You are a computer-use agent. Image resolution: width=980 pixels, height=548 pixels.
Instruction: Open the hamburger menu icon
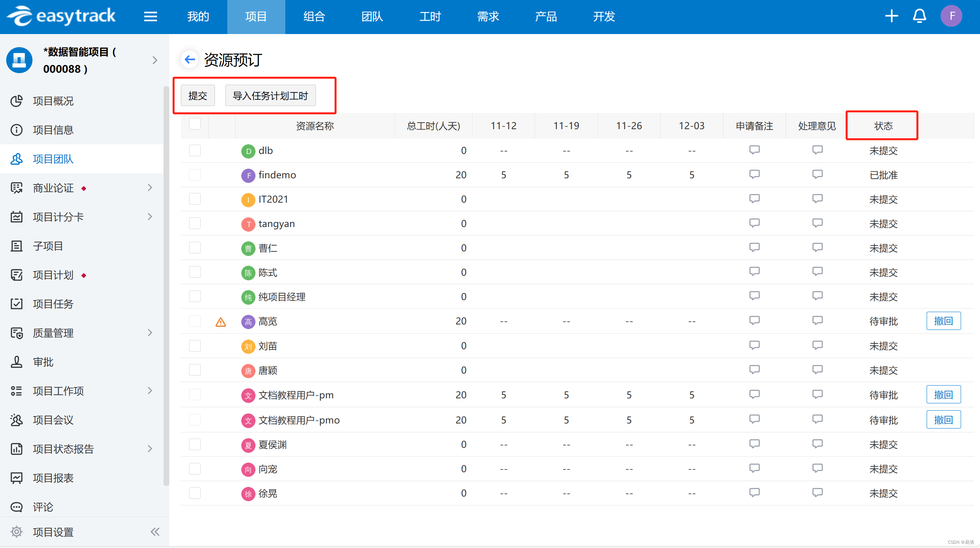coord(150,17)
